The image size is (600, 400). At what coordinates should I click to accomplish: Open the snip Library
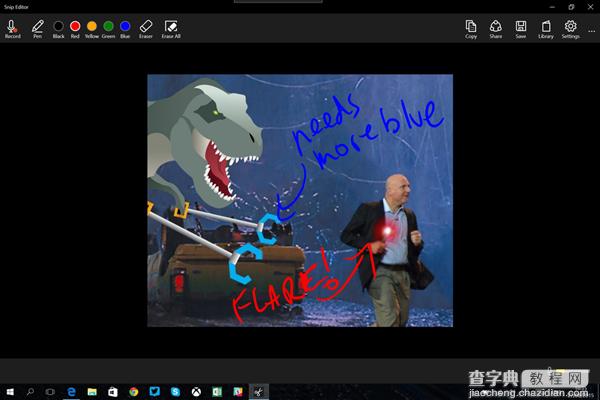tap(546, 29)
